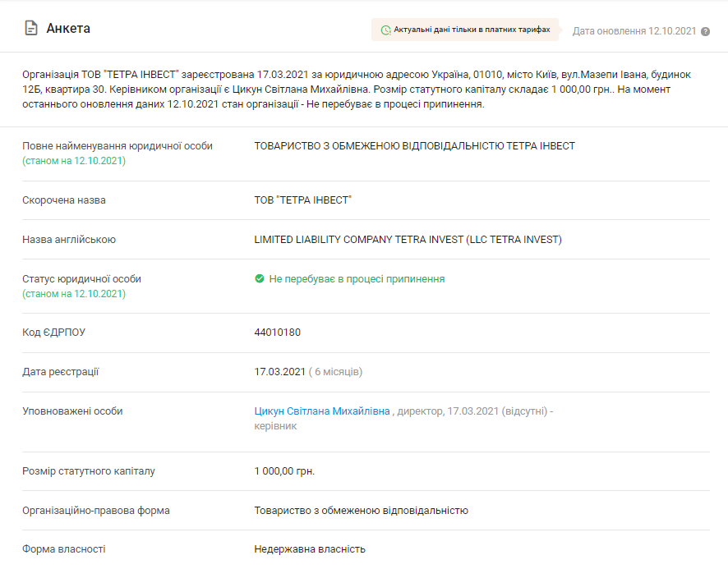Click the document icon beside Анкета heading
Image resolution: width=728 pixels, height=569 pixels.
[30, 29]
